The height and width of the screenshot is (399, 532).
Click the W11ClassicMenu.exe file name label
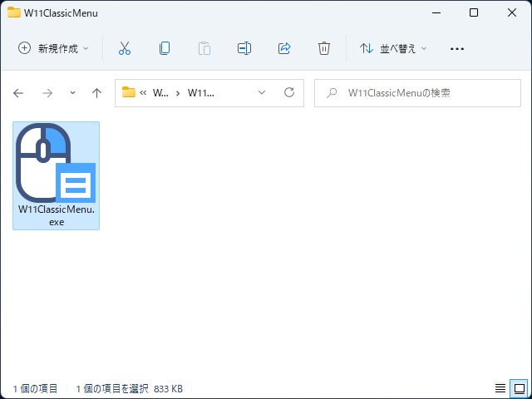click(x=57, y=215)
